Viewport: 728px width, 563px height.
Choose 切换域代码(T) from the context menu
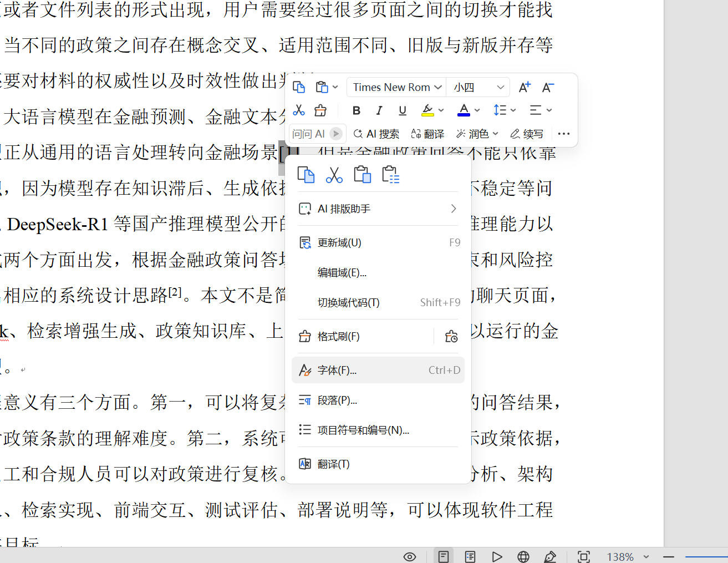378,302
